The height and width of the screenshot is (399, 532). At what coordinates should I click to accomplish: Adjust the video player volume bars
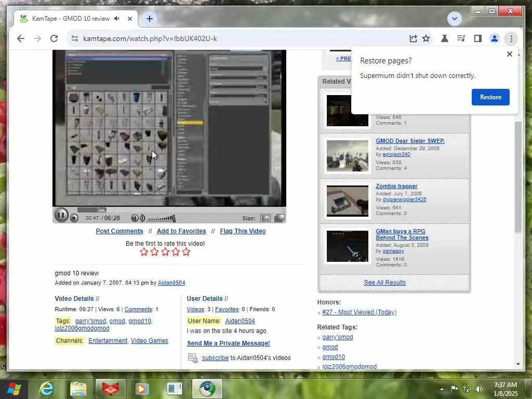coord(162,218)
